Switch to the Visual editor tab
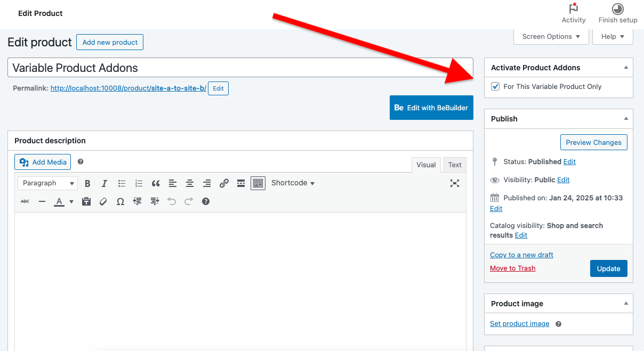Image resolution: width=644 pixels, height=351 pixels. 426,165
